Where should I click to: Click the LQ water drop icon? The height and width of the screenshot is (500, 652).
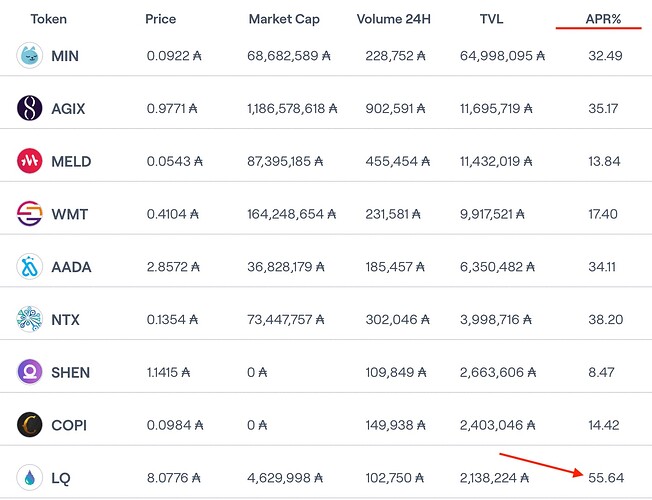pos(30,478)
